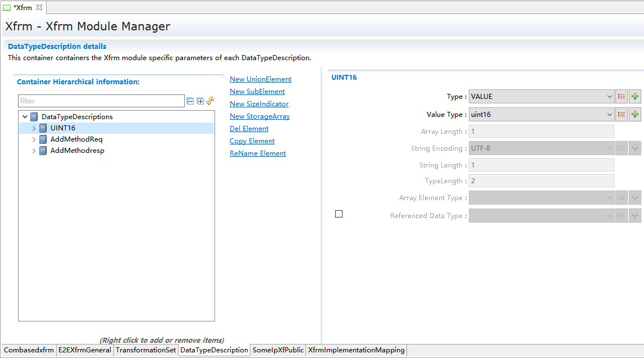Open the TransformationSet tab
Viewport: 644px width, 358px height.
pos(145,350)
